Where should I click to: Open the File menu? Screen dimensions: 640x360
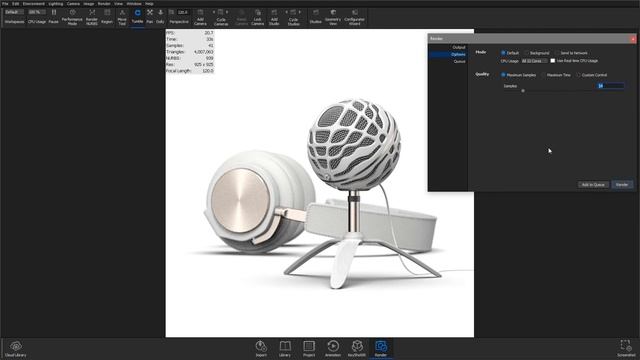[x=5, y=4]
